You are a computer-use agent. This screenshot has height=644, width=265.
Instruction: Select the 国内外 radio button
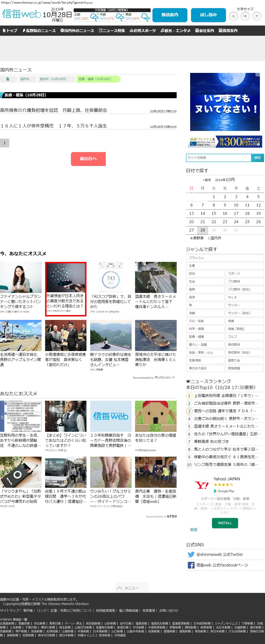click(209, 238)
